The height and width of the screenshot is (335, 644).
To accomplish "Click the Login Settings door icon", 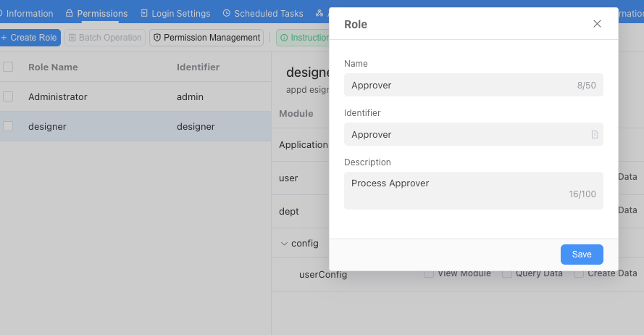I will pyautogui.click(x=144, y=14).
